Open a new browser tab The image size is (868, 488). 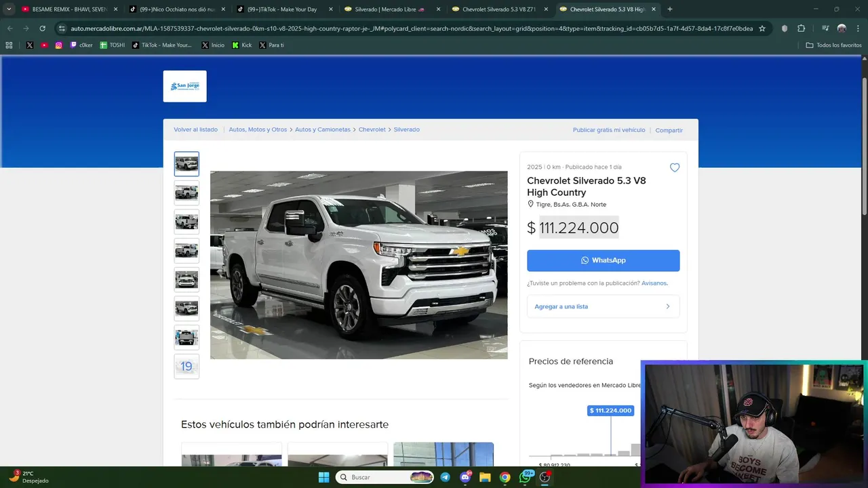pyautogui.click(x=670, y=9)
